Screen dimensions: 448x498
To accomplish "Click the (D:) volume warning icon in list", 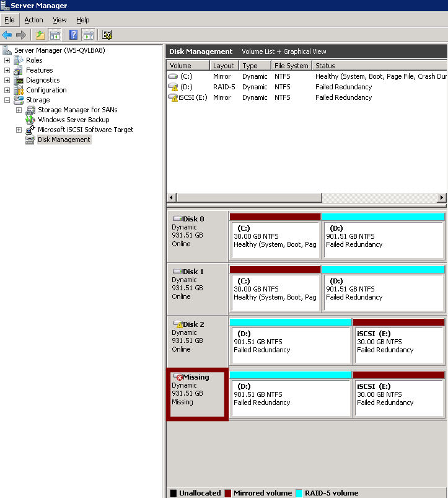I will tap(173, 87).
